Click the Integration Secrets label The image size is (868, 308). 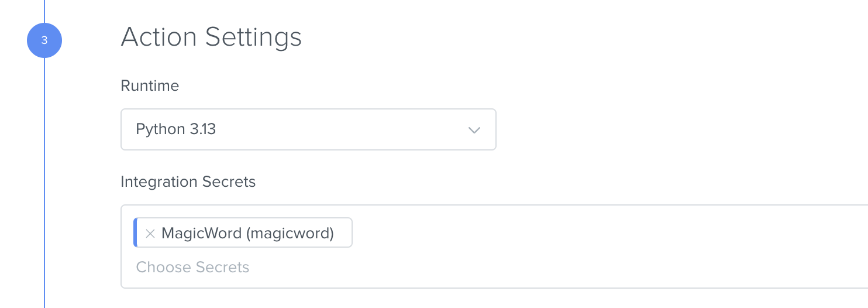(x=188, y=182)
